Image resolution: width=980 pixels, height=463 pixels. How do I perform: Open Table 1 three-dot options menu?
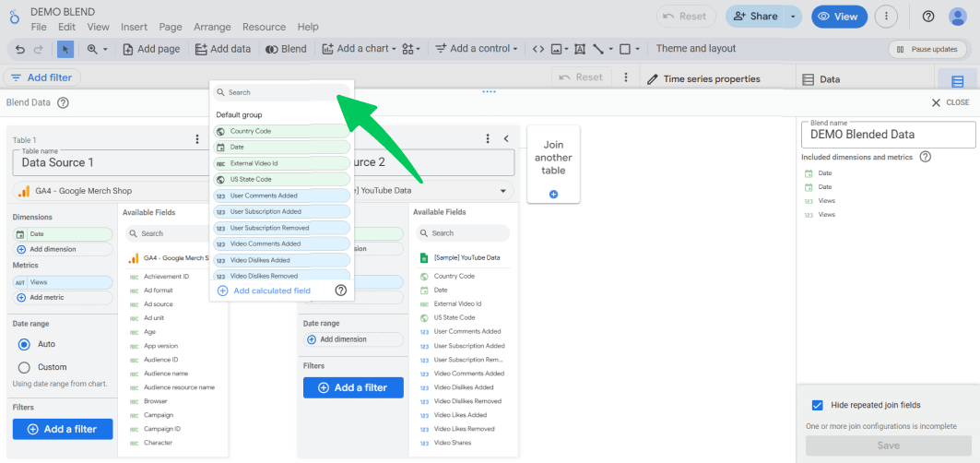(x=196, y=139)
